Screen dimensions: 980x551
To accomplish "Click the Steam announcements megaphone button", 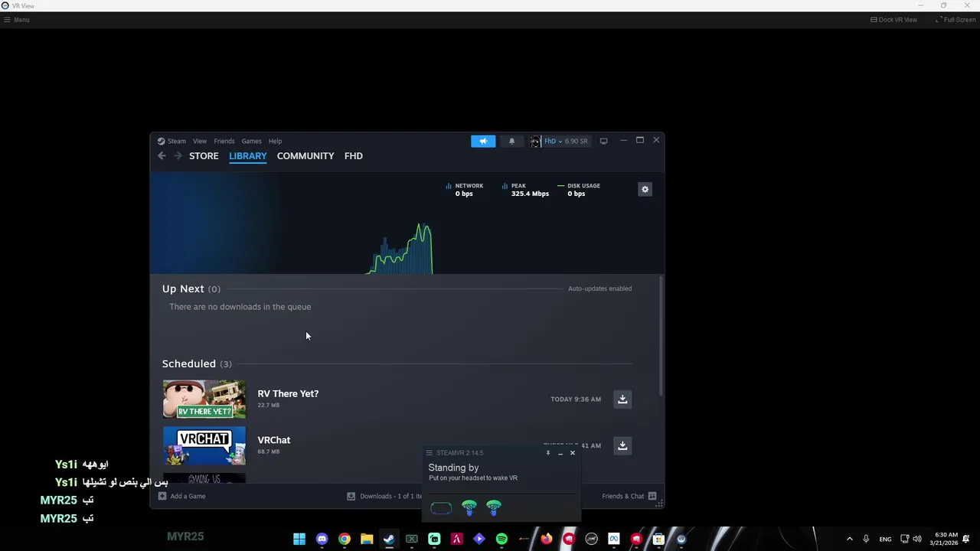I will (x=483, y=141).
